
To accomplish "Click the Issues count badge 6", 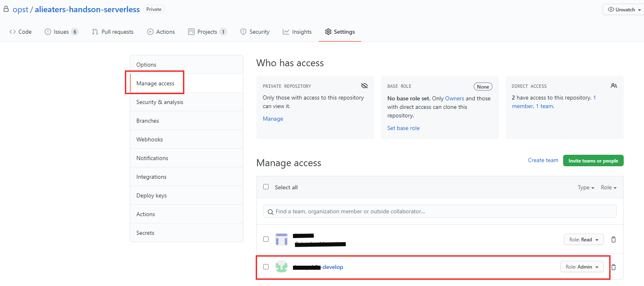I will pos(75,32).
